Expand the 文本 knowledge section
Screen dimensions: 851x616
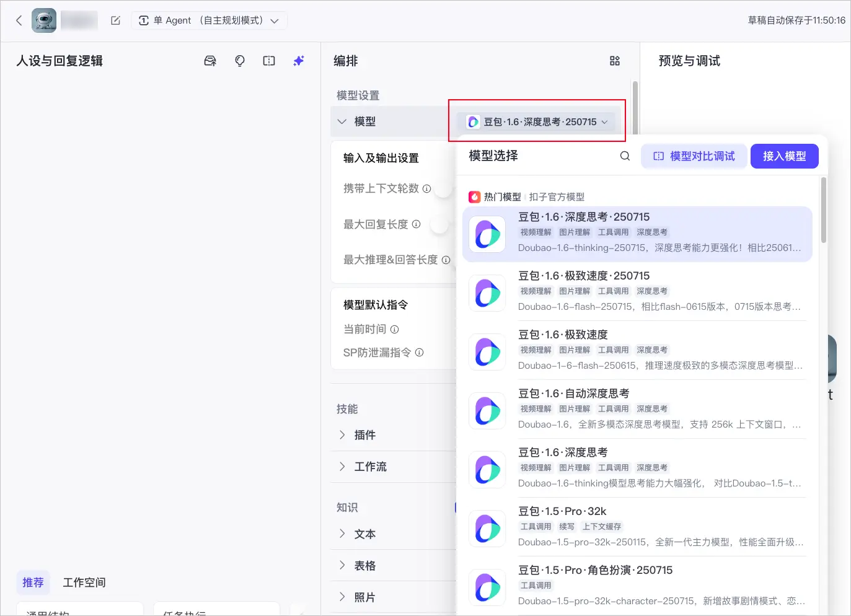click(342, 534)
